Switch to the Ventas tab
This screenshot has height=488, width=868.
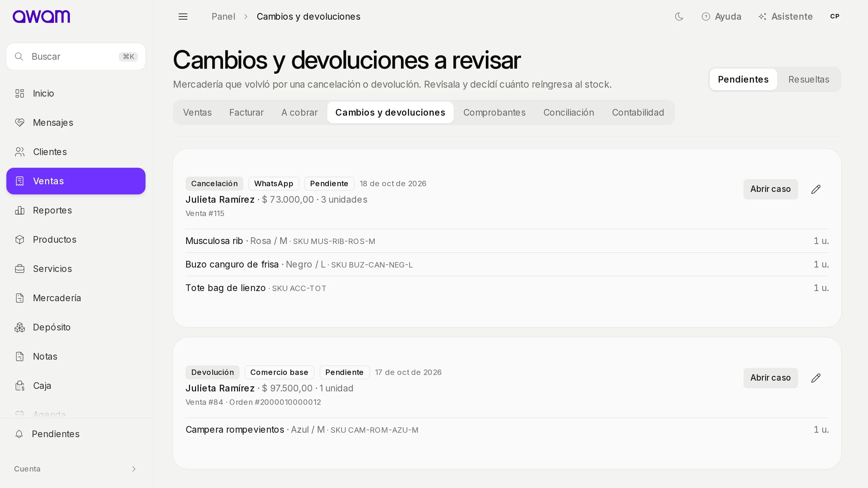[197, 112]
